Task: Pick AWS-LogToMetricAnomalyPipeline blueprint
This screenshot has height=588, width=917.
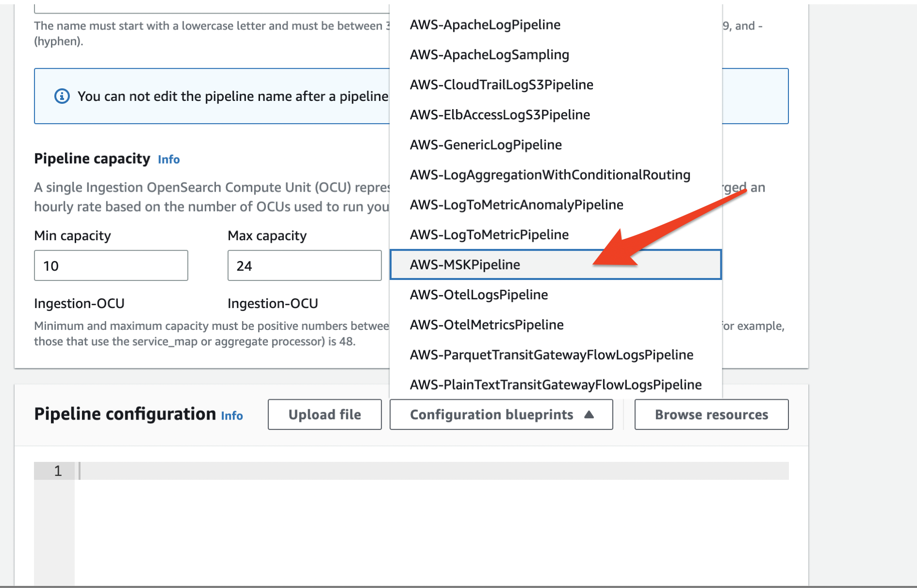Action: (x=556, y=205)
